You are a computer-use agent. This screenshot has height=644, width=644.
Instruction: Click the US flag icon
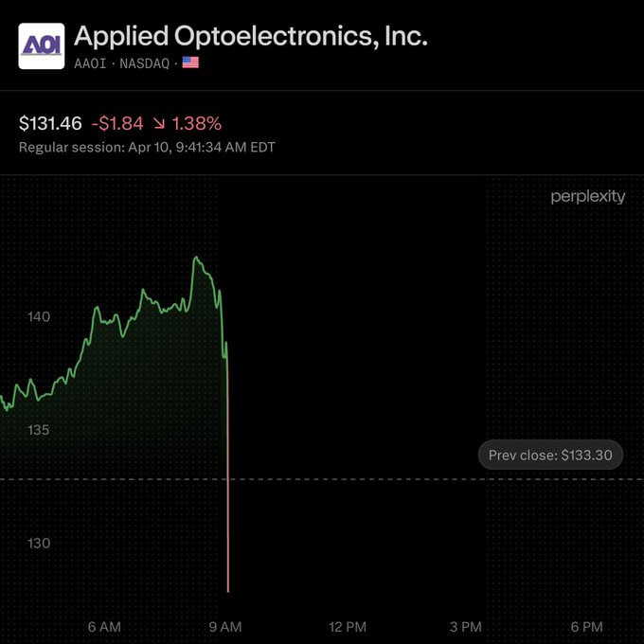[x=190, y=63]
